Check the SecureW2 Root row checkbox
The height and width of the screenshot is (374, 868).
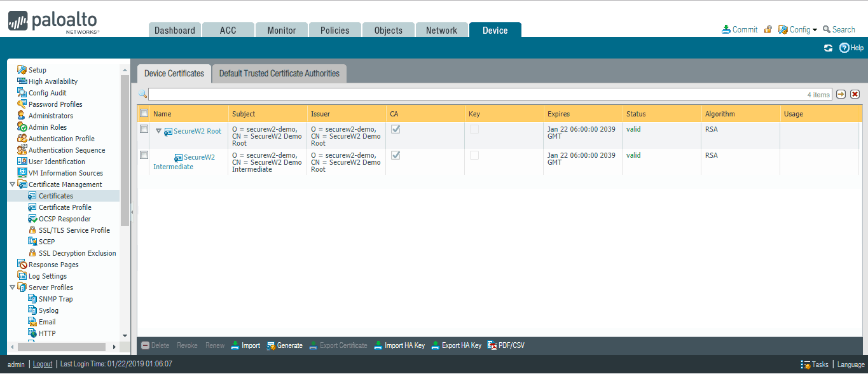click(x=144, y=129)
